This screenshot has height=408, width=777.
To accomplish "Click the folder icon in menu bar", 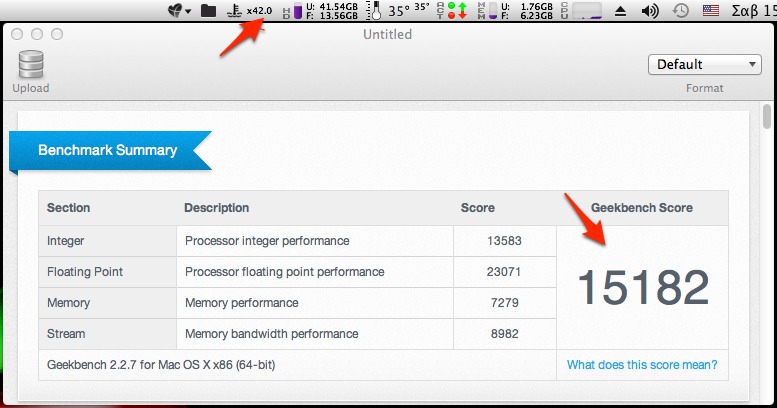I will pyautogui.click(x=208, y=10).
